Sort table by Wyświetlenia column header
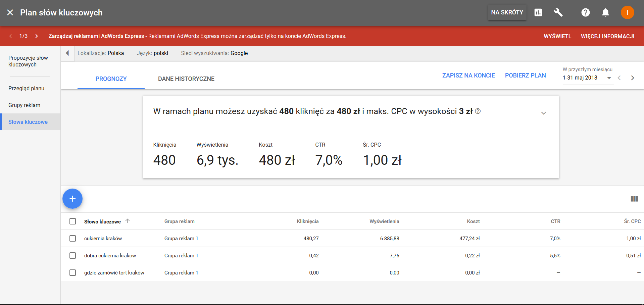The image size is (644, 305). click(384, 221)
